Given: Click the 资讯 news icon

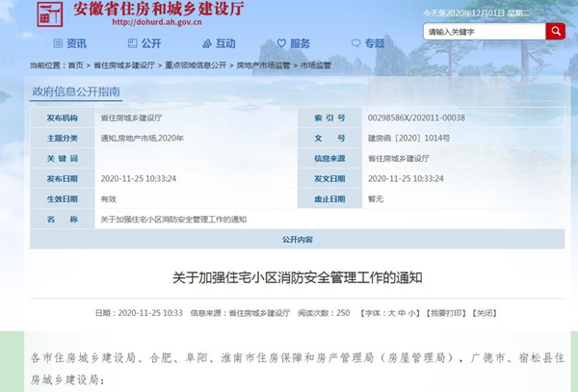Looking at the screenshot, I should pos(56,43).
